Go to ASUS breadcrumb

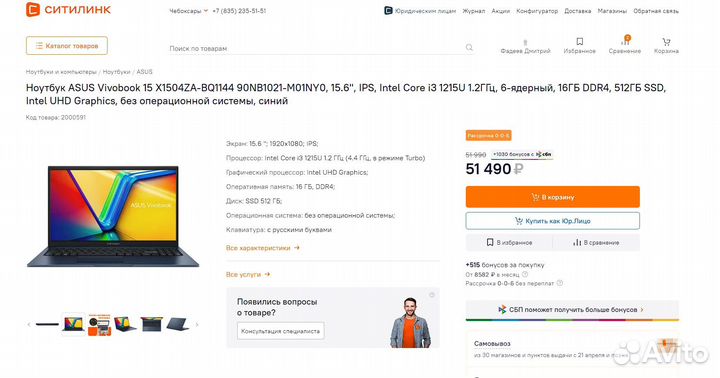(x=144, y=72)
